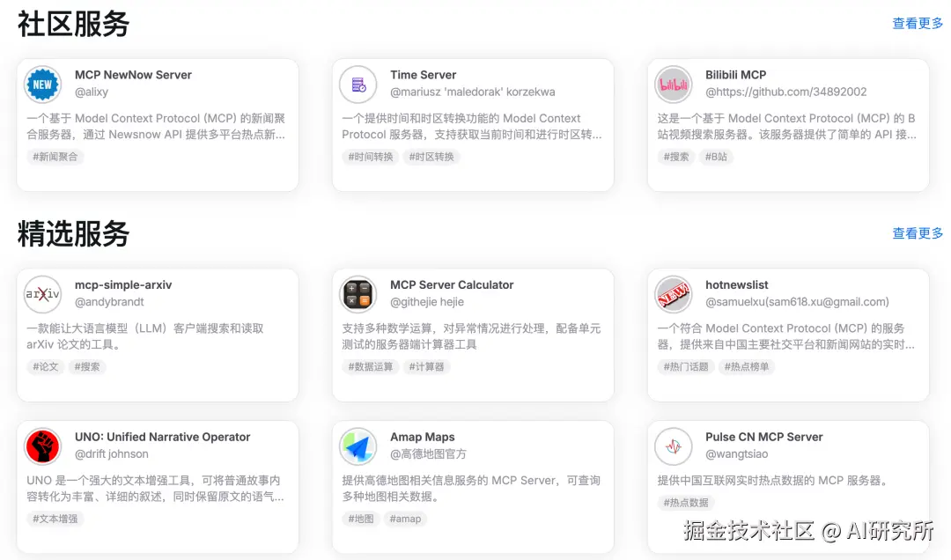Click author @samuelxu(sam618.xu@gmail.com)

pyautogui.click(x=797, y=301)
